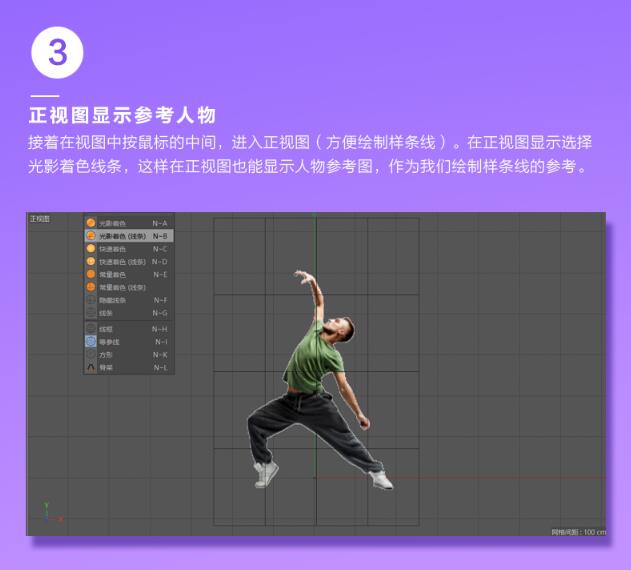Choose 线条 lines display mode (N~G)

point(129,313)
